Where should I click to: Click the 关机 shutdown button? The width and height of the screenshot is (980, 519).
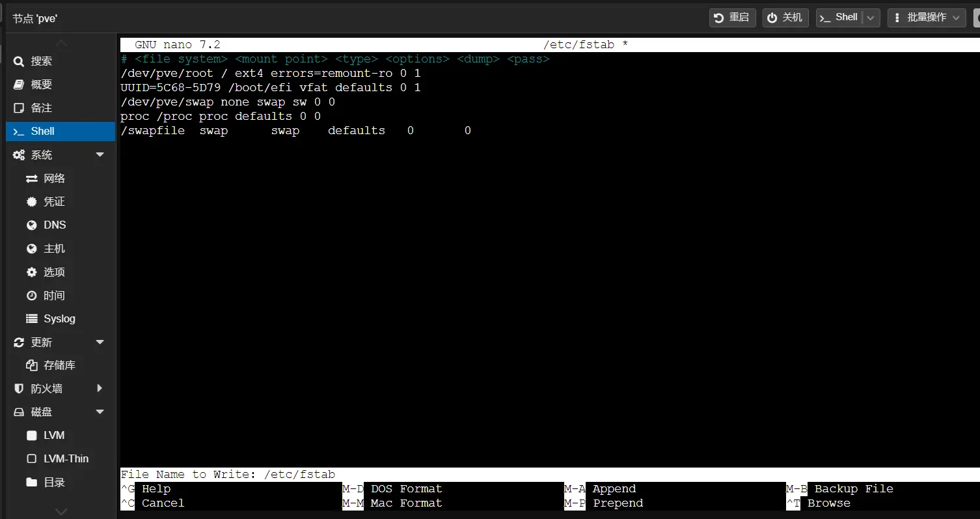(785, 18)
